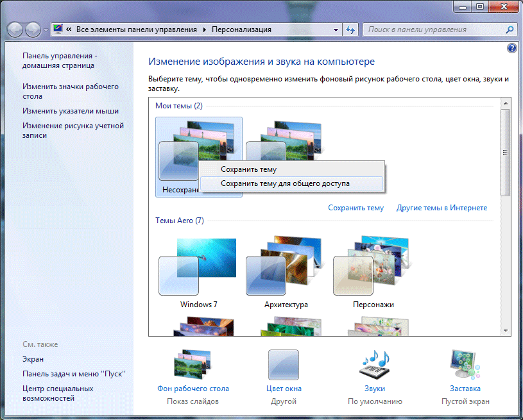Minimize the Personalization window

462,6
